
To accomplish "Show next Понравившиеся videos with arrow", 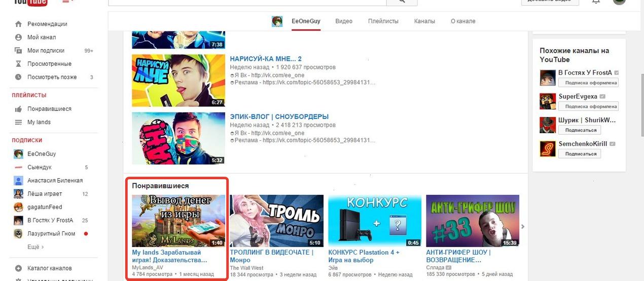I will point(523,226).
